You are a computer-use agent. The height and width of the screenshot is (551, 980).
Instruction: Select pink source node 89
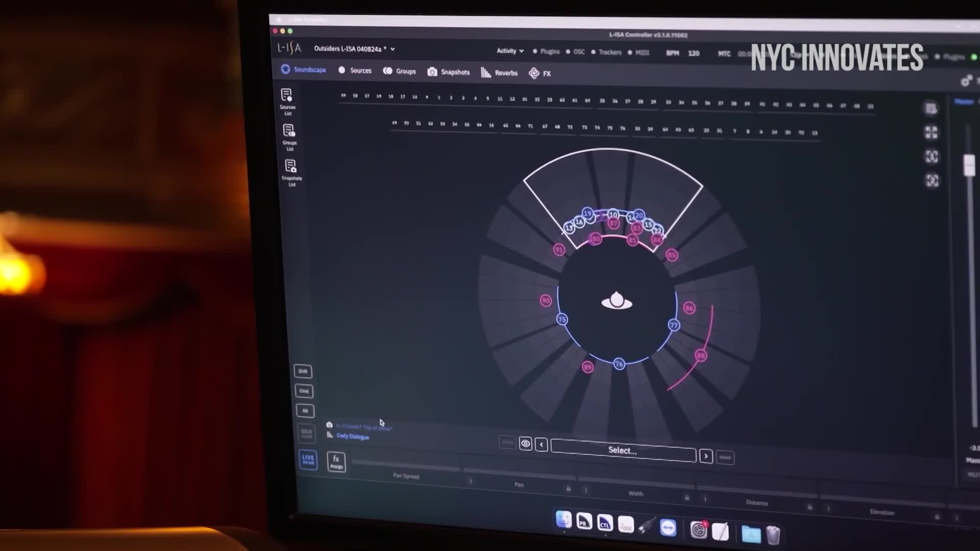click(587, 367)
